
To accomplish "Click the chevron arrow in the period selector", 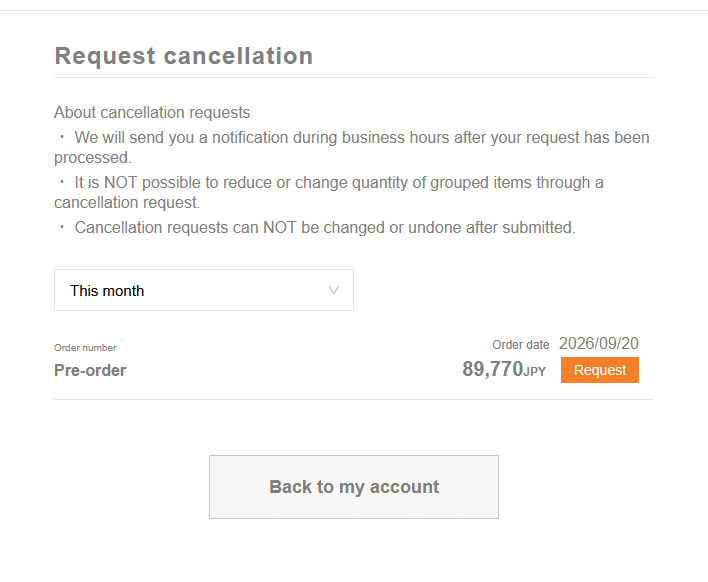I will coord(334,290).
